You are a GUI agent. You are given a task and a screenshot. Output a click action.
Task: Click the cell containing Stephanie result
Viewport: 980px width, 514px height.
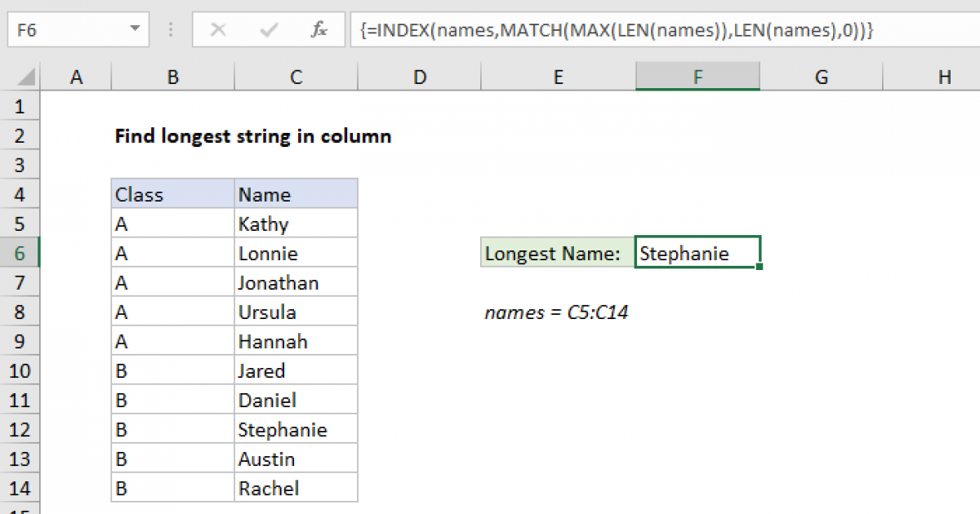tap(697, 252)
